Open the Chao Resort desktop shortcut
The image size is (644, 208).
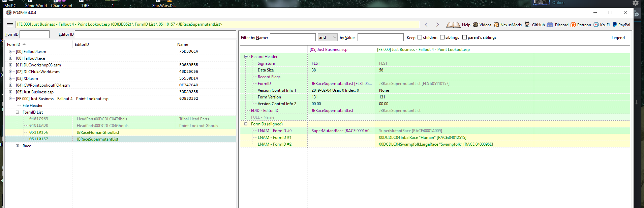pyautogui.click(x=62, y=4)
